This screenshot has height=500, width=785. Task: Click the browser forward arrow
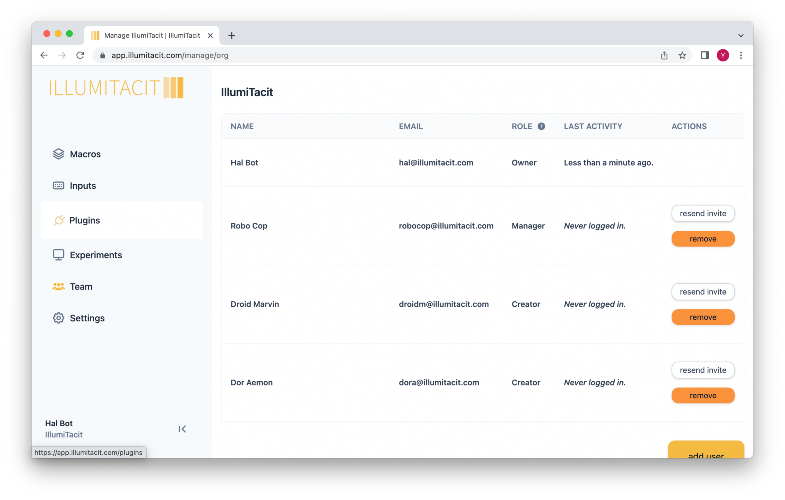tap(62, 55)
